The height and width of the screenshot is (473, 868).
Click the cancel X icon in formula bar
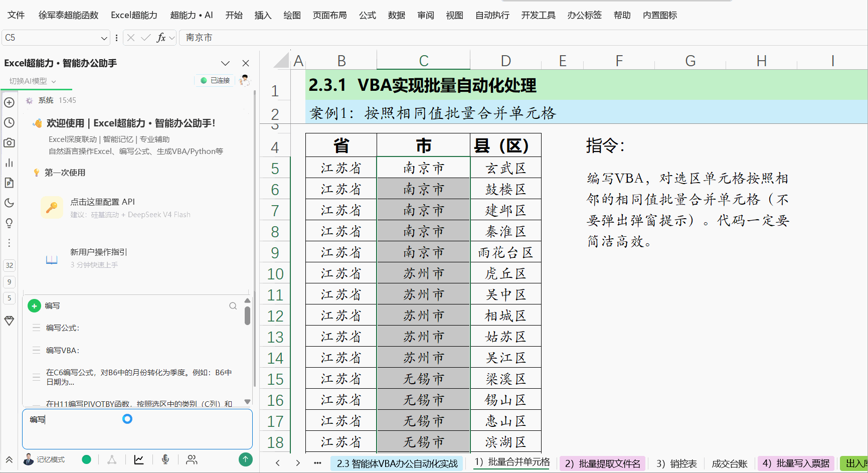pos(130,38)
